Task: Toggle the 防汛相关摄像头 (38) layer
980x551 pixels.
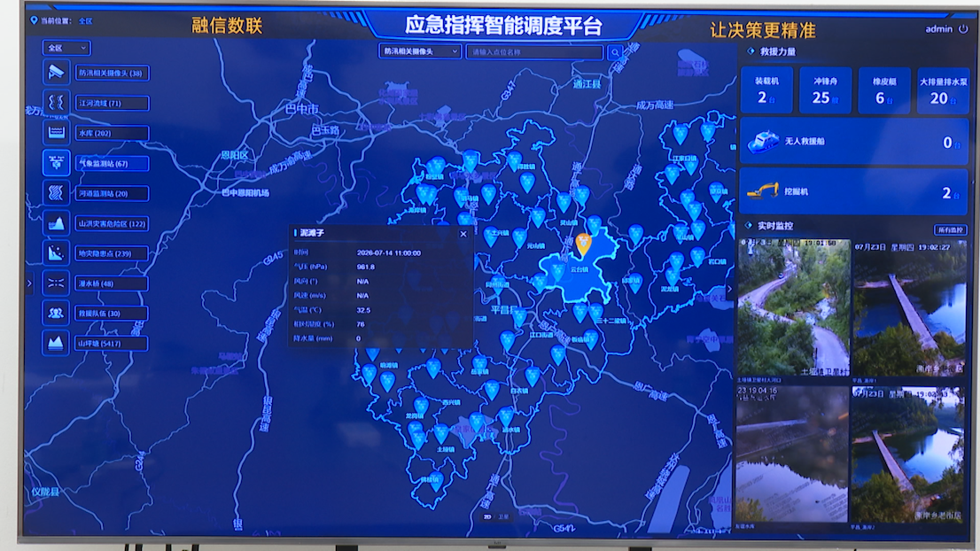Action: point(112,74)
